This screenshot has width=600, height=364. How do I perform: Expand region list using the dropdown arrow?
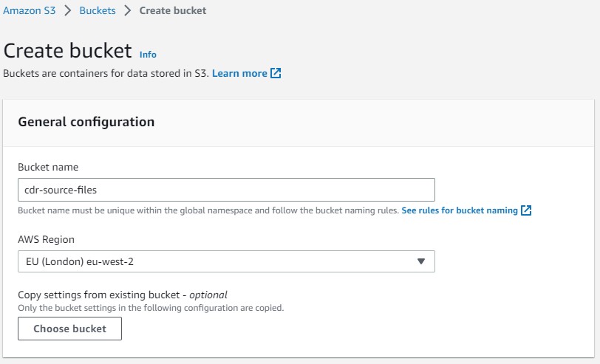pyautogui.click(x=421, y=261)
